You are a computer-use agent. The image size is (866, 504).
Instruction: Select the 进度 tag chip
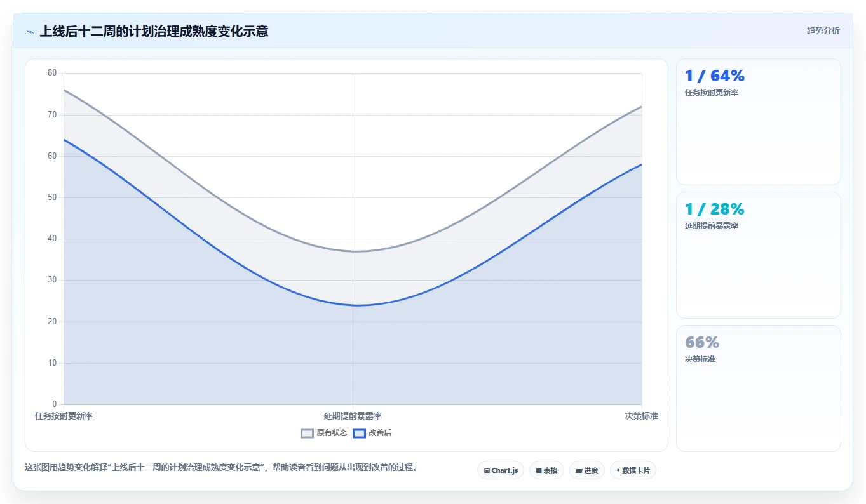coord(587,470)
